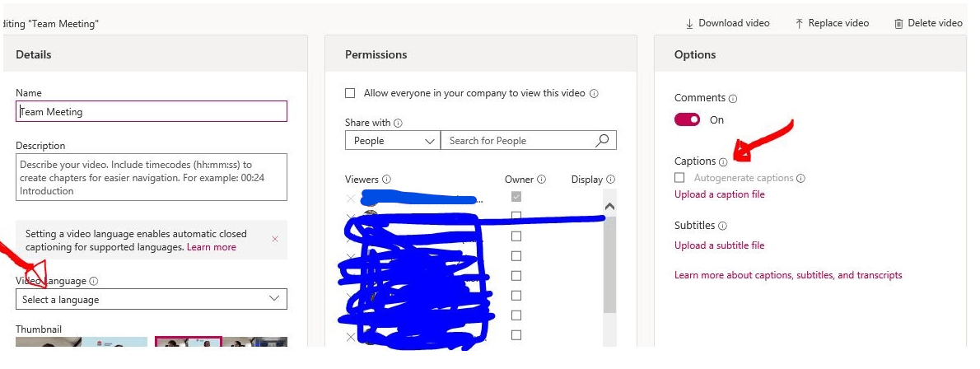
Task: Check Allow everyone in your company to view
Action: click(351, 93)
